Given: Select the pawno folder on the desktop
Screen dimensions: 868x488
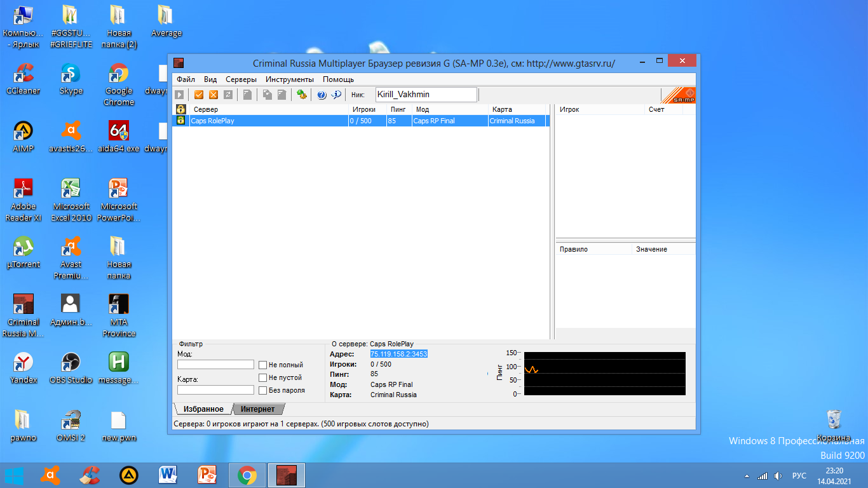Looking at the screenshot, I should tap(24, 426).
